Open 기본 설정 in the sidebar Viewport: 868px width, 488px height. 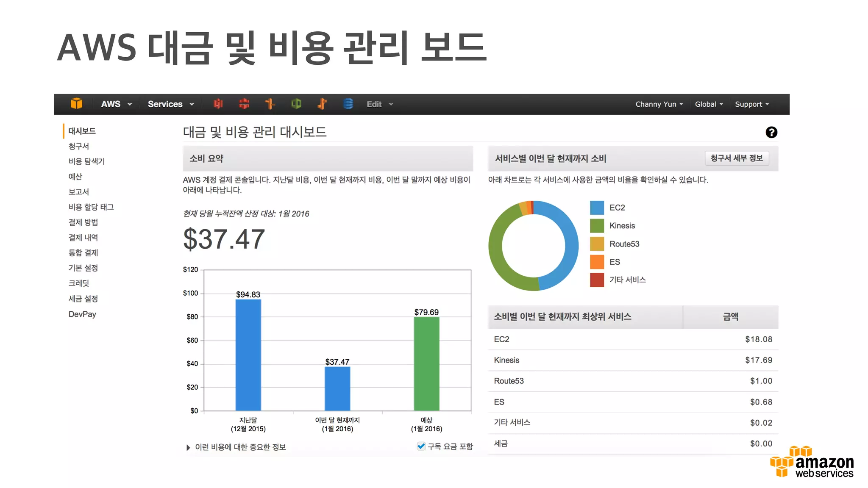[83, 268]
